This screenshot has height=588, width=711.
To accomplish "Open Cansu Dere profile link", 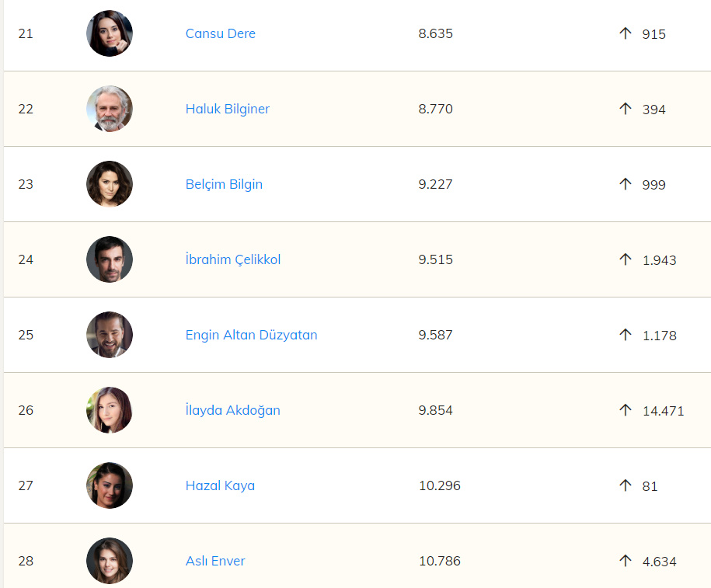I will (x=220, y=34).
